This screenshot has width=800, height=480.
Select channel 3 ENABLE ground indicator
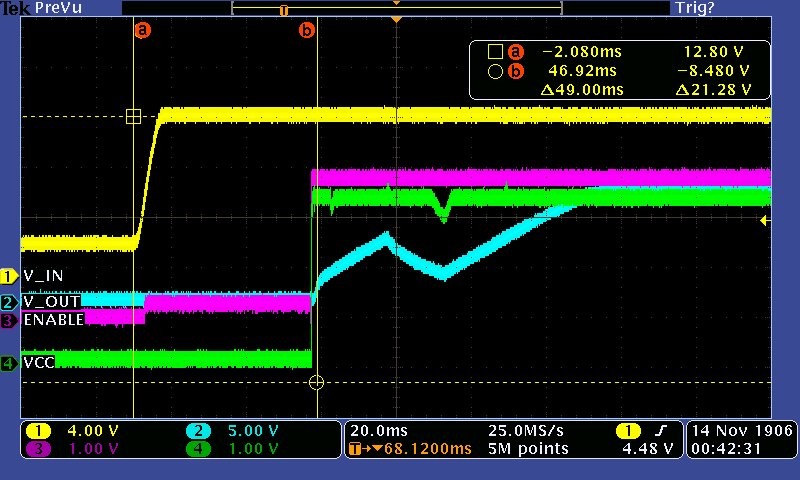[x=8, y=321]
